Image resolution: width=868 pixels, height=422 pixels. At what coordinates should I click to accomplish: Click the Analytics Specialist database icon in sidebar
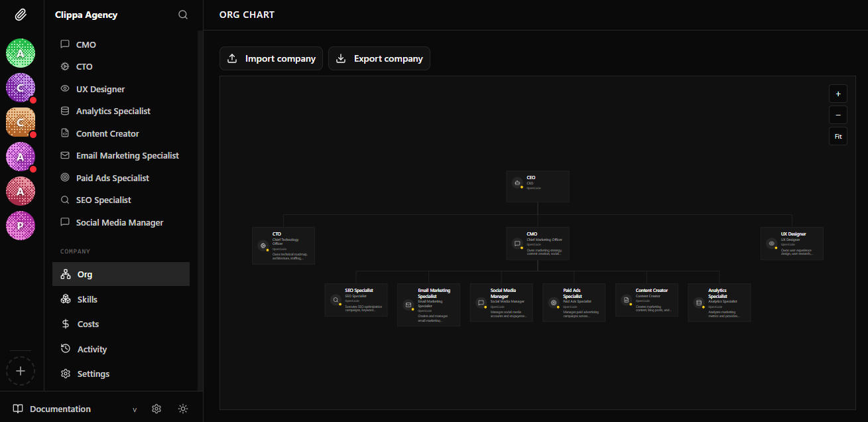pyautogui.click(x=65, y=111)
